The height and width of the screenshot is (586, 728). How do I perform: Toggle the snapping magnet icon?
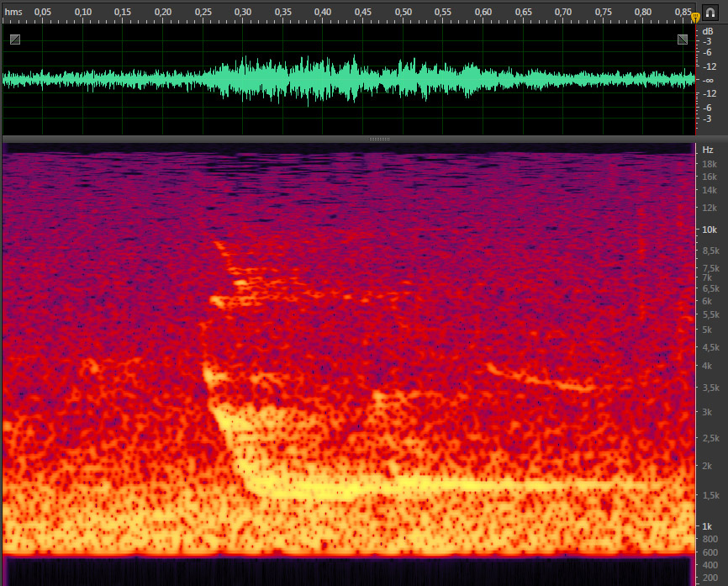click(x=710, y=12)
